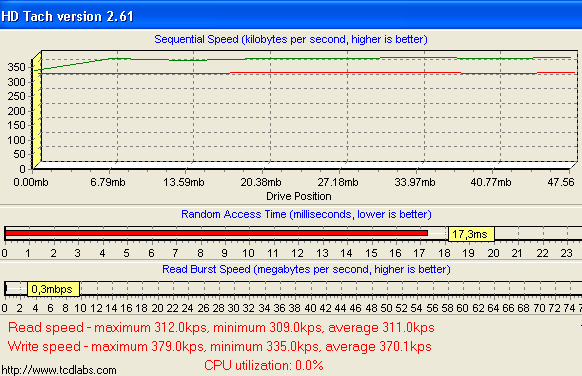
Task: Click the Read Burst Speed heading
Action: tap(306, 269)
